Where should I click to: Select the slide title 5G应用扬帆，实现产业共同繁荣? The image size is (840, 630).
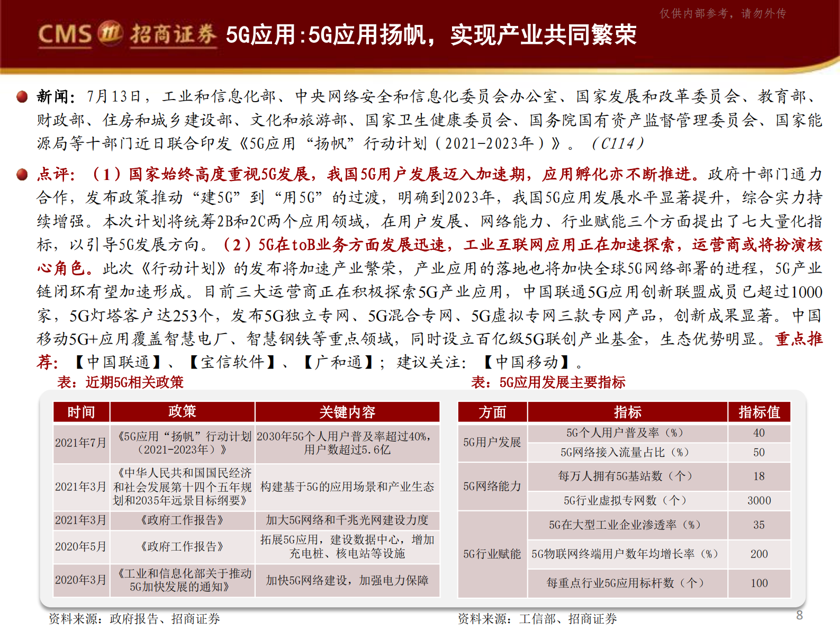pos(431,35)
